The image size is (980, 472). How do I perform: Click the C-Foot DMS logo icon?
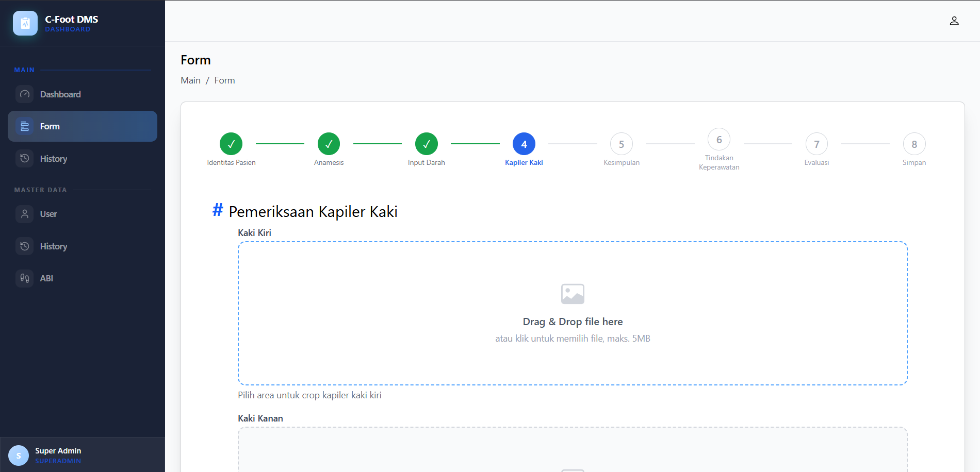coord(25,23)
